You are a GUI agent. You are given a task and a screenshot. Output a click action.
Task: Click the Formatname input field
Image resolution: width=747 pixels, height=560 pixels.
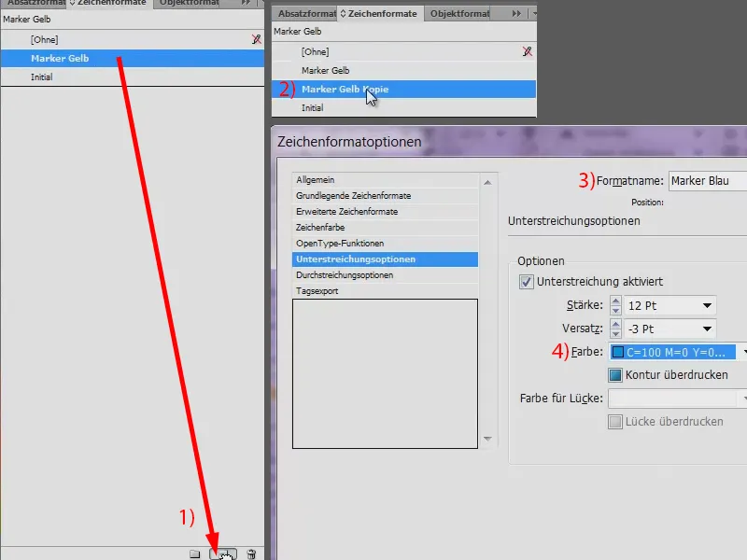coord(708,181)
